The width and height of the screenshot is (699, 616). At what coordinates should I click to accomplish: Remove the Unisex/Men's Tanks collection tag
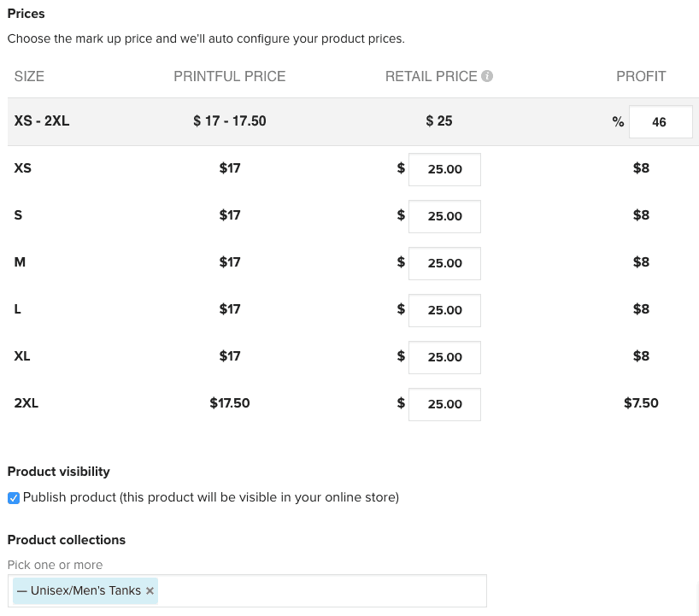(150, 590)
